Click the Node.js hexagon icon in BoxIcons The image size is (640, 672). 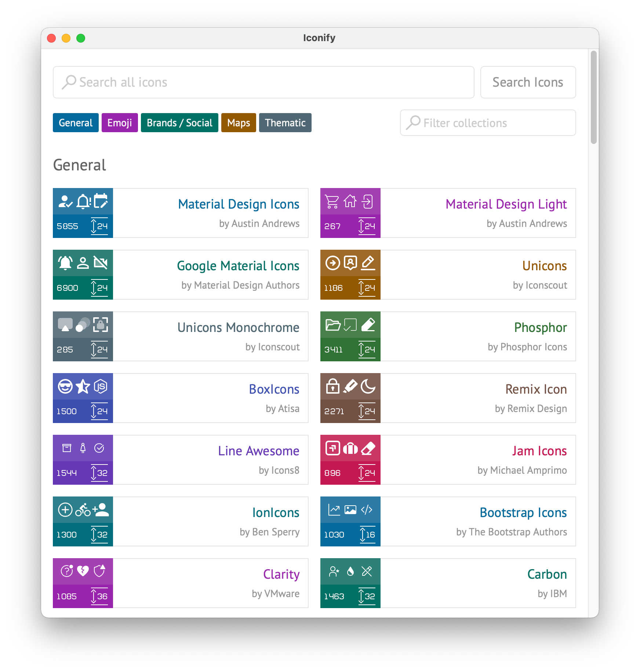[101, 386]
